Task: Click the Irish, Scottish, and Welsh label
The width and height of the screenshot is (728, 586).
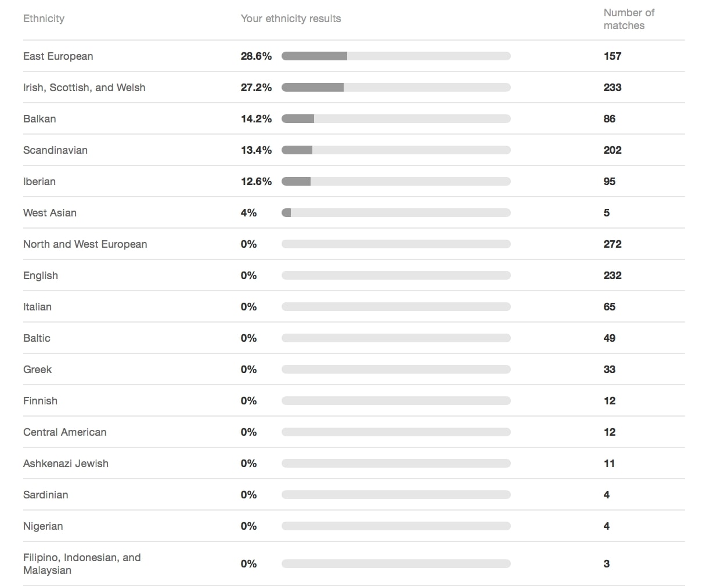Action: (x=84, y=88)
